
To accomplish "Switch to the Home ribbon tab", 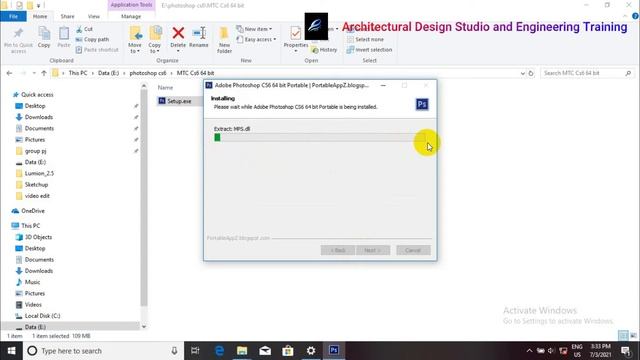I will (x=40, y=16).
